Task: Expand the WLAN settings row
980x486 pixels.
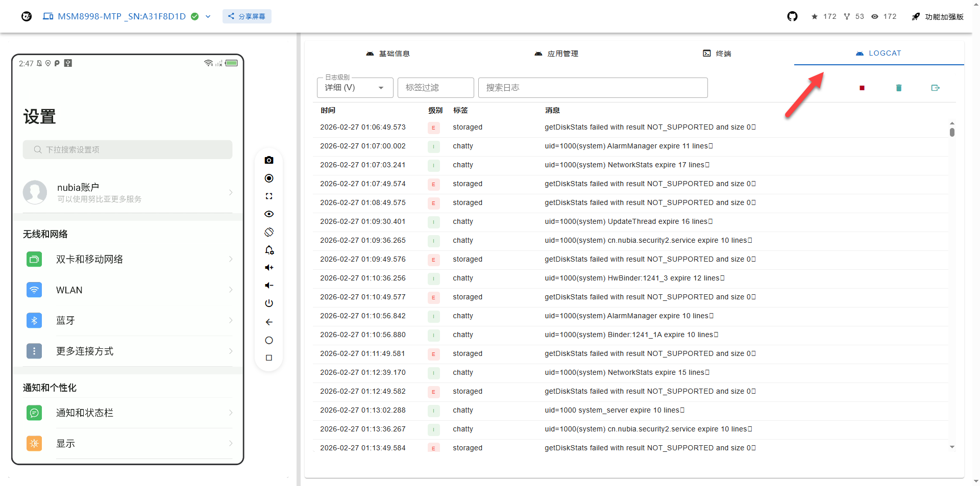Action: (128, 290)
